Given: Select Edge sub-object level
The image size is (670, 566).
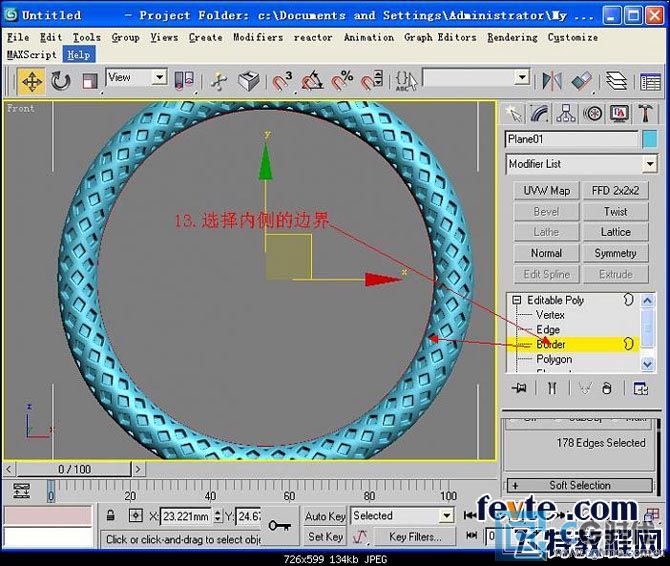Looking at the screenshot, I should point(548,329).
